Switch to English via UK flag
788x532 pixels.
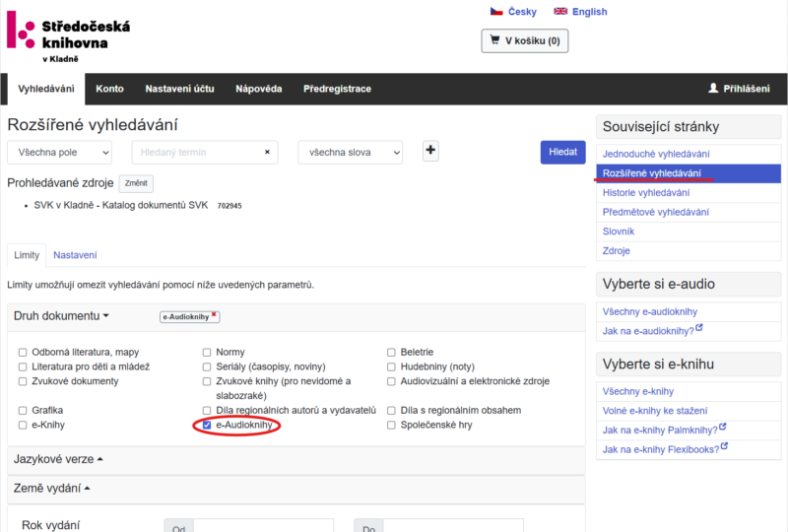tap(580, 12)
